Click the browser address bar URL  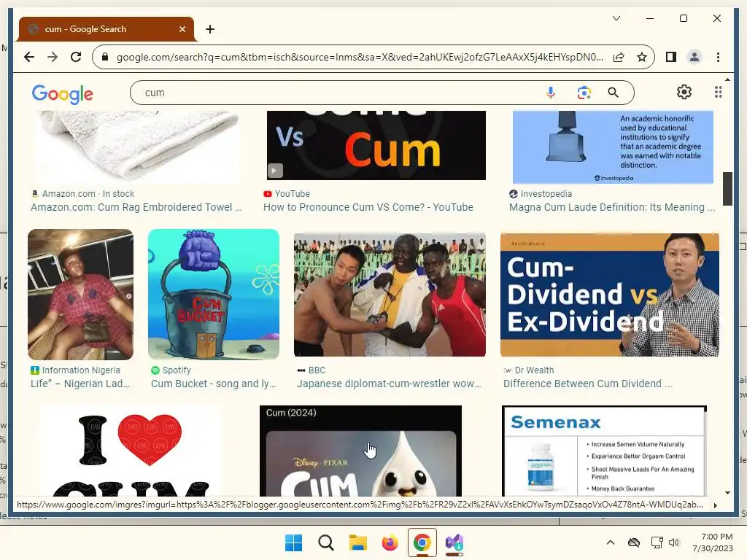[x=360, y=57]
